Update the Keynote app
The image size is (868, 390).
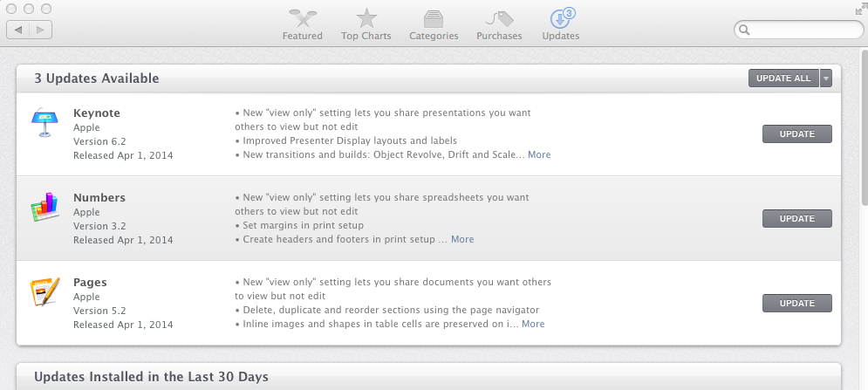[x=796, y=134]
